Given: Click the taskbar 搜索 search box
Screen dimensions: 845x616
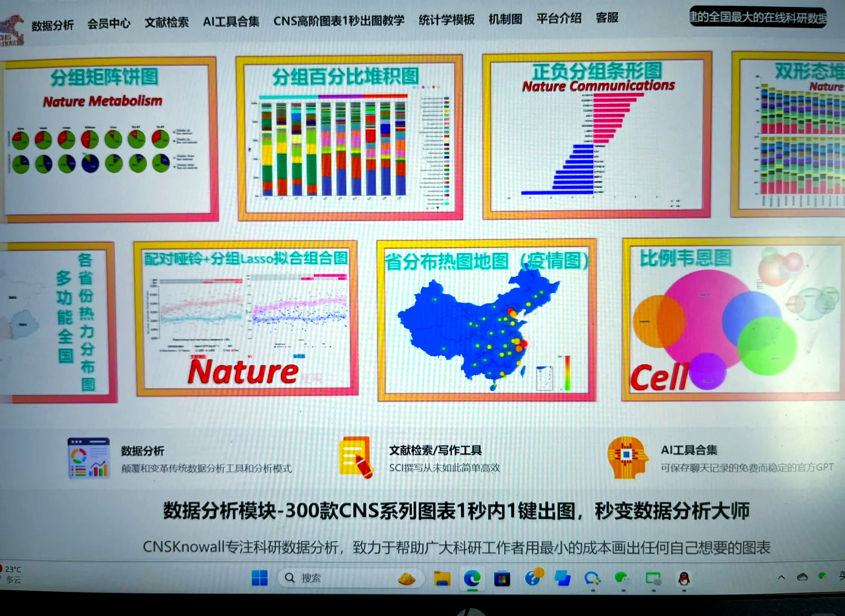Looking at the screenshot, I should pos(350,578).
